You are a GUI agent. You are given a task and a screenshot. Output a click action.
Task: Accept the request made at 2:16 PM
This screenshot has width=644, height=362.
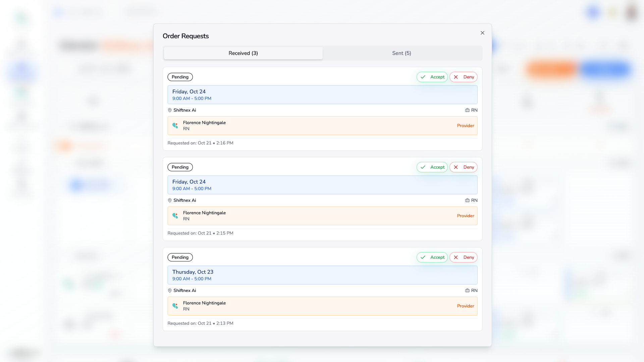coord(432,77)
